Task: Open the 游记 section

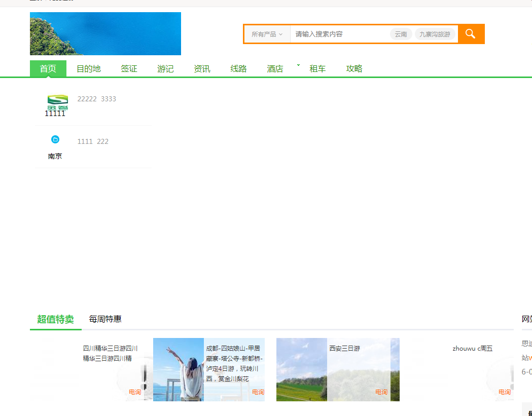Action: [165, 69]
